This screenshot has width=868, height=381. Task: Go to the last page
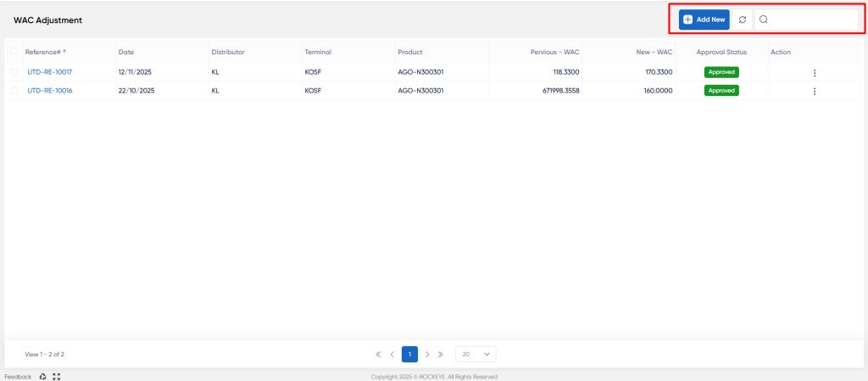click(x=441, y=354)
